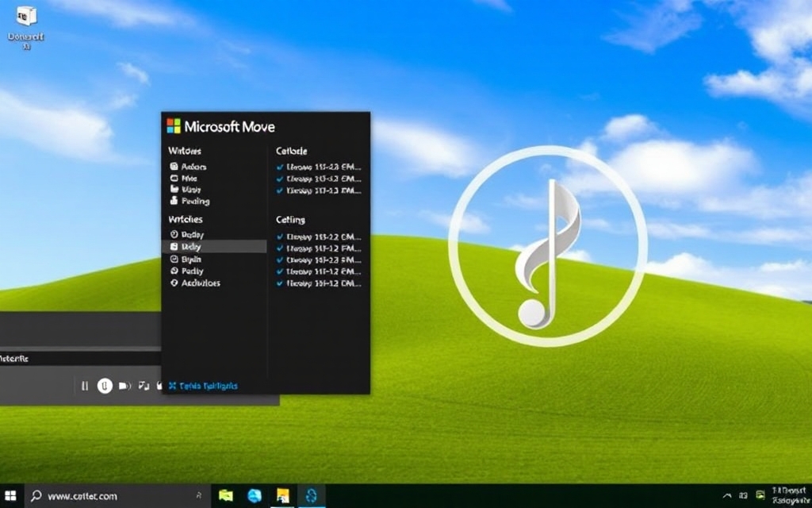Expand the hidden system tray icons chevron
Image resolution: width=812 pixels, height=508 pixels.
[727, 496]
